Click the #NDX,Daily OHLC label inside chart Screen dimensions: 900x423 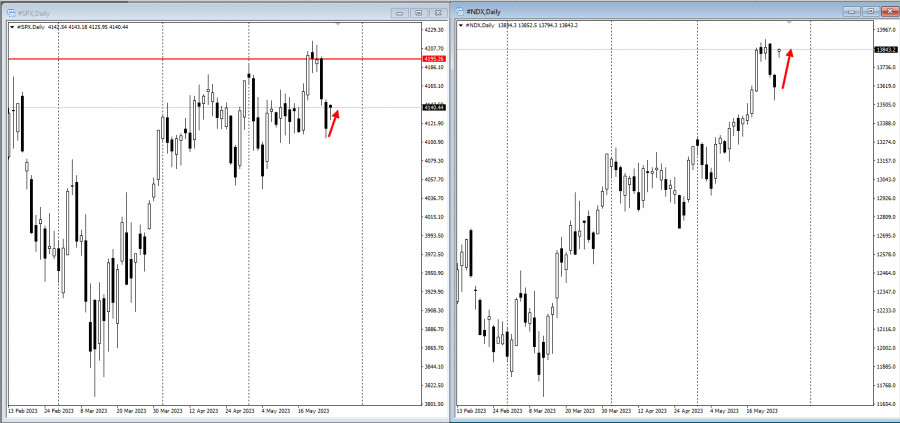pyautogui.click(x=521, y=25)
